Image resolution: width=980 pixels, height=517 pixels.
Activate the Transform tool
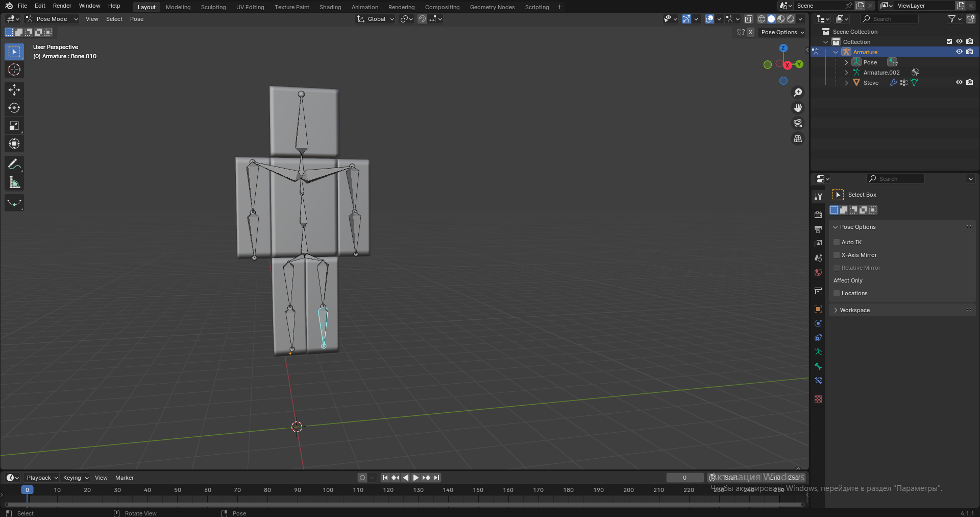click(14, 144)
